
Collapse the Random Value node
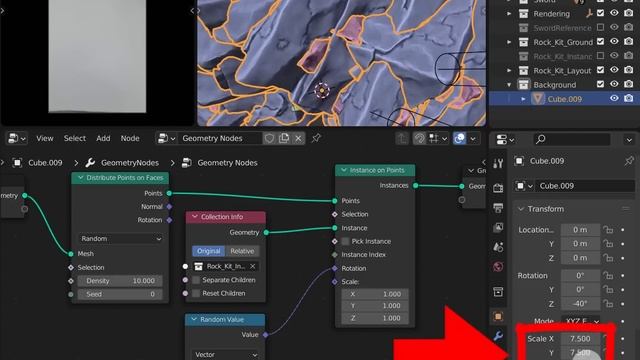[194, 319]
